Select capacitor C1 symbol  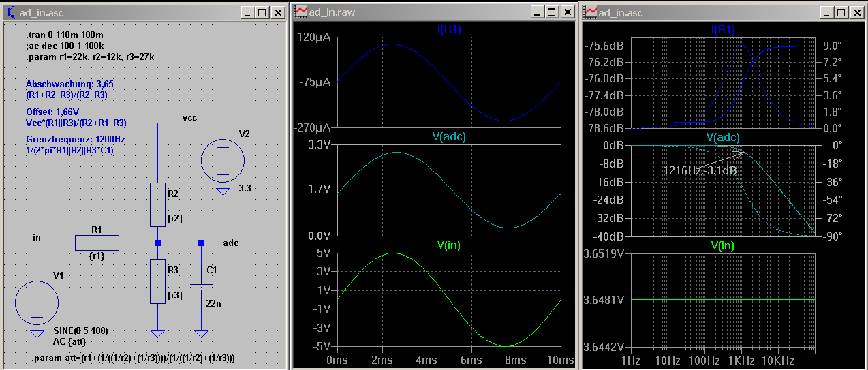click(200, 287)
